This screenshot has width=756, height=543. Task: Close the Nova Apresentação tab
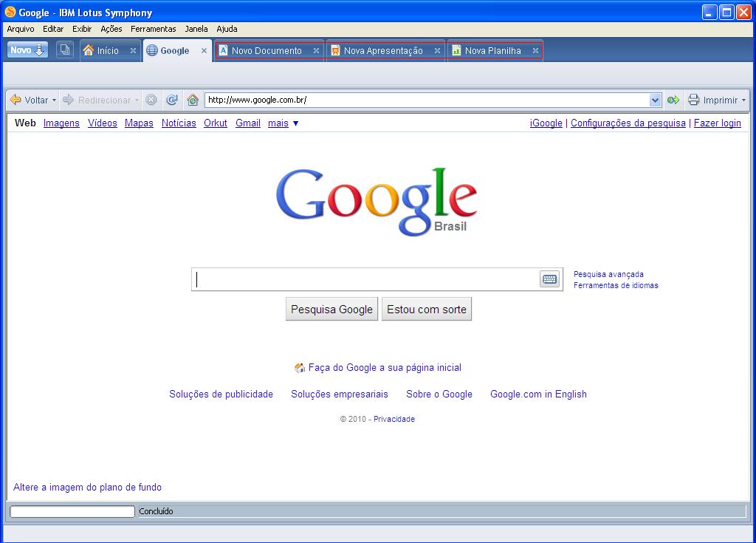pyautogui.click(x=437, y=50)
